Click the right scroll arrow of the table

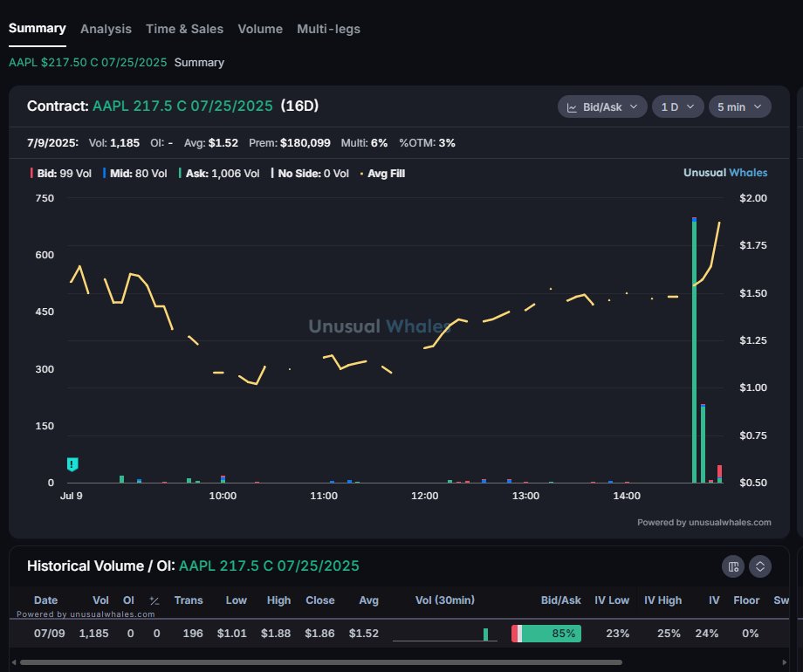tap(784, 662)
